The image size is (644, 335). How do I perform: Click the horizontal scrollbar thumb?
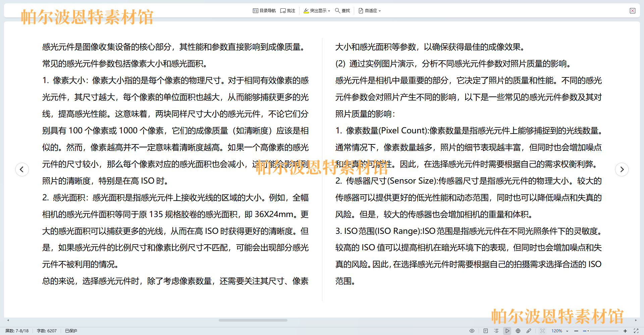253,320
